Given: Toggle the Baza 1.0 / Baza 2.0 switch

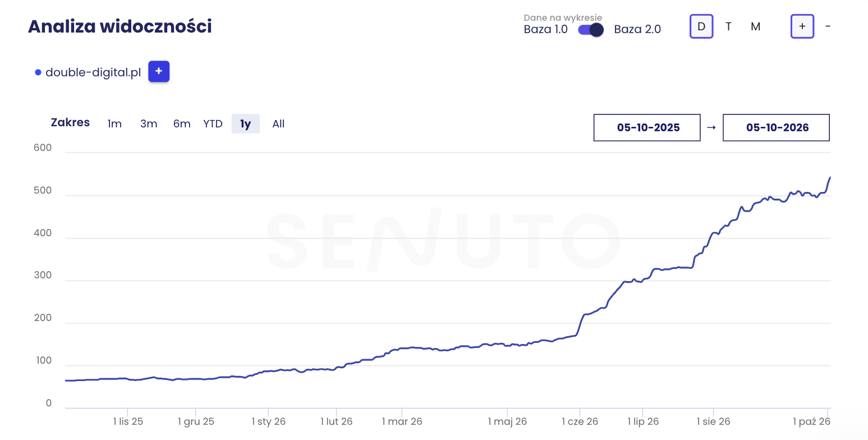Looking at the screenshot, I should click(591, 29).
